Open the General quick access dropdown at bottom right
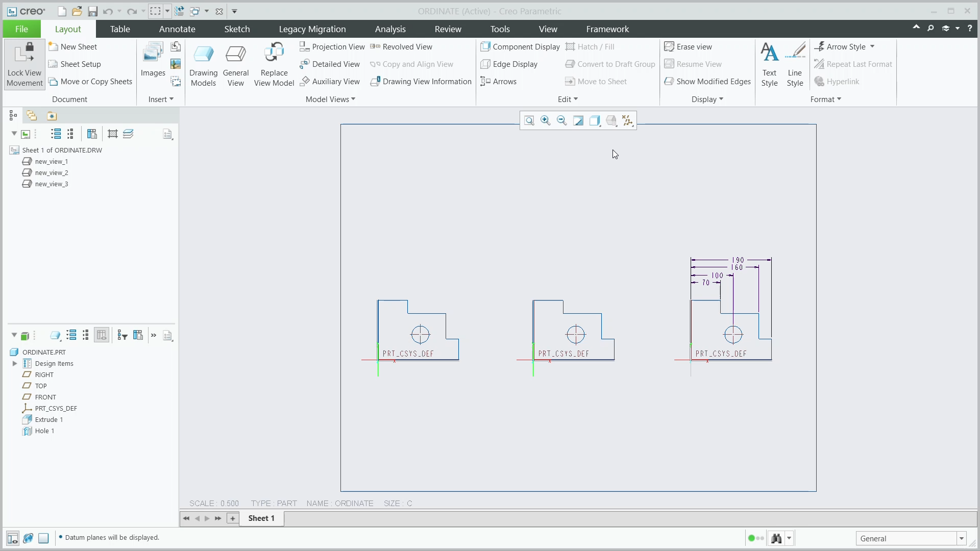This screenshot has width=980, height=551. tap(962, 538)
